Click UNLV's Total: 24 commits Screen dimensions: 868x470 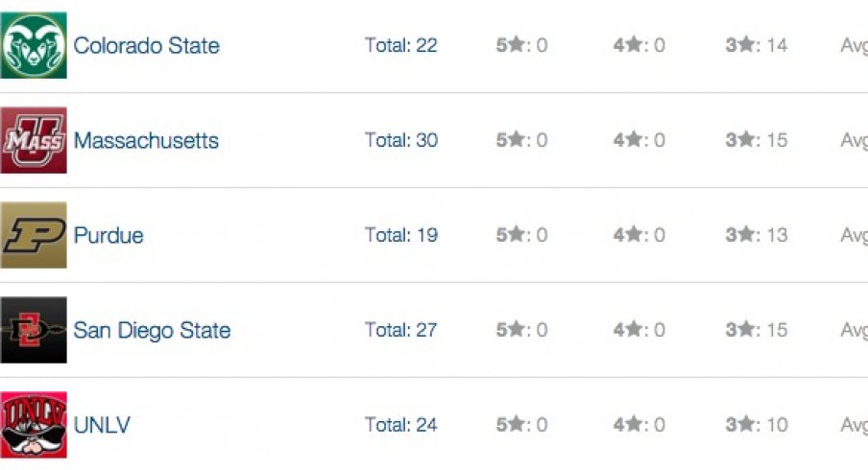(401, 425)
